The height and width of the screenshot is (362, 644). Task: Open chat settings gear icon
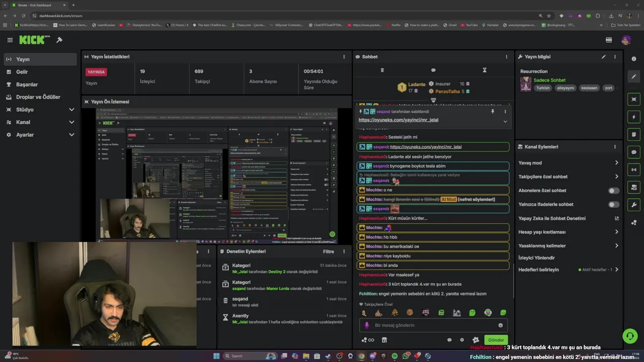click(462, 340)
